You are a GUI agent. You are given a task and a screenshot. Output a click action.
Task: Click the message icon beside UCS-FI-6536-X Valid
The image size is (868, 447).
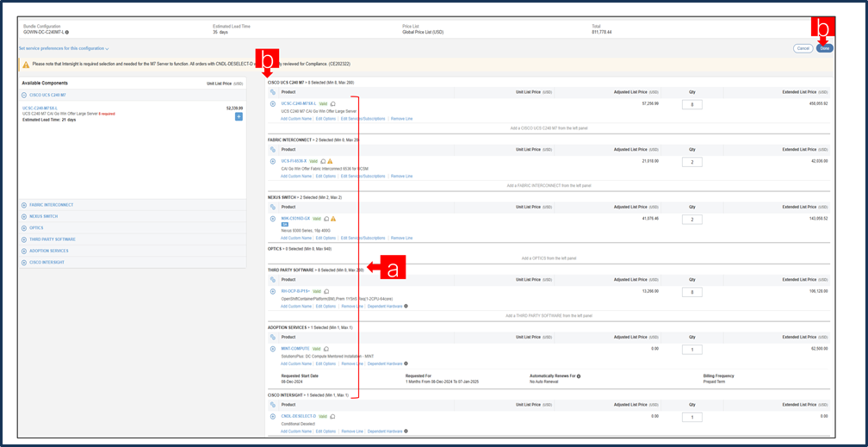coord(323,161)
